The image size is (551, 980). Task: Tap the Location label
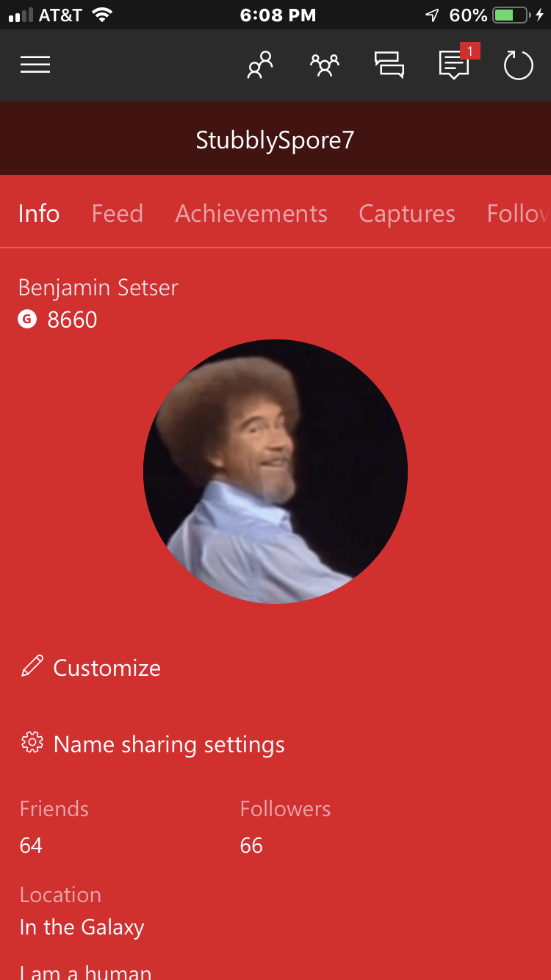tap(60, 895)
